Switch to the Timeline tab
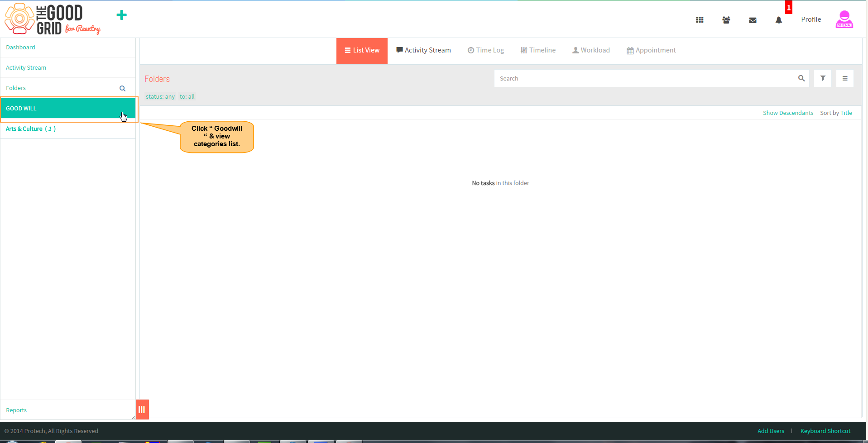 point(538,50)
